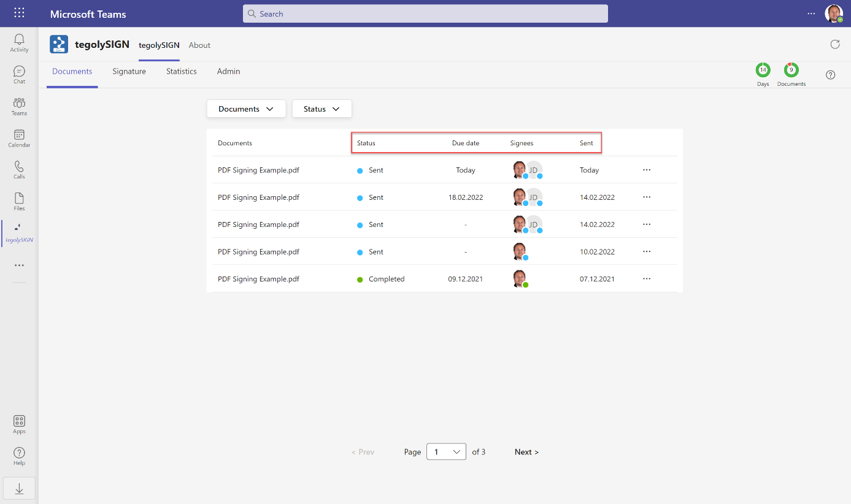851x504 pixels.
Task: Show more apps via sidebar ellipsis
Action: tap(19, 265)
